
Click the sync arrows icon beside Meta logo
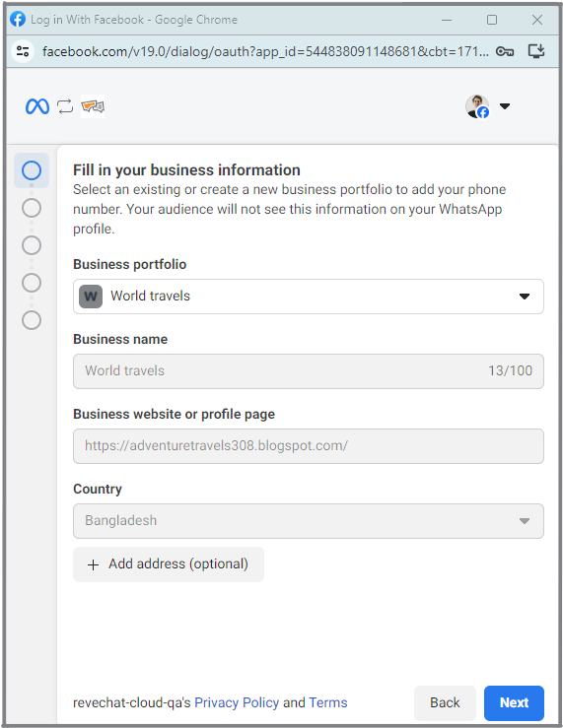(x=65, y=106)
